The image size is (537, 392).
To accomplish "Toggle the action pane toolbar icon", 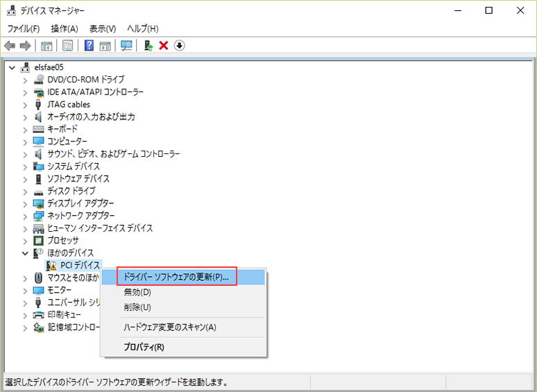I will [105, 46].
